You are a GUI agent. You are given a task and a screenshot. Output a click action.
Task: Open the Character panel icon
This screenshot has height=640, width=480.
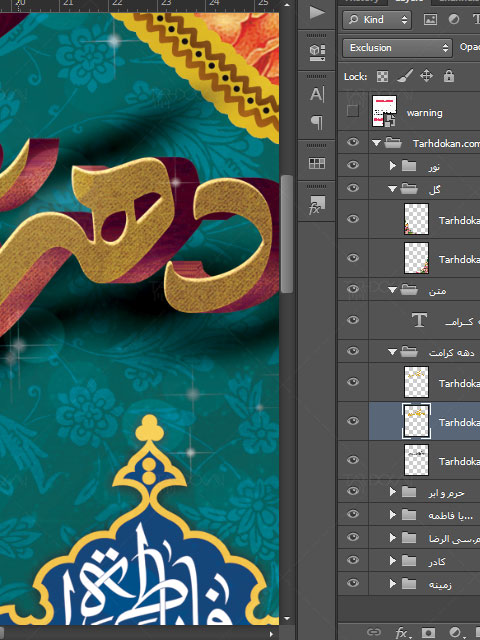click(x=317, y=94)
